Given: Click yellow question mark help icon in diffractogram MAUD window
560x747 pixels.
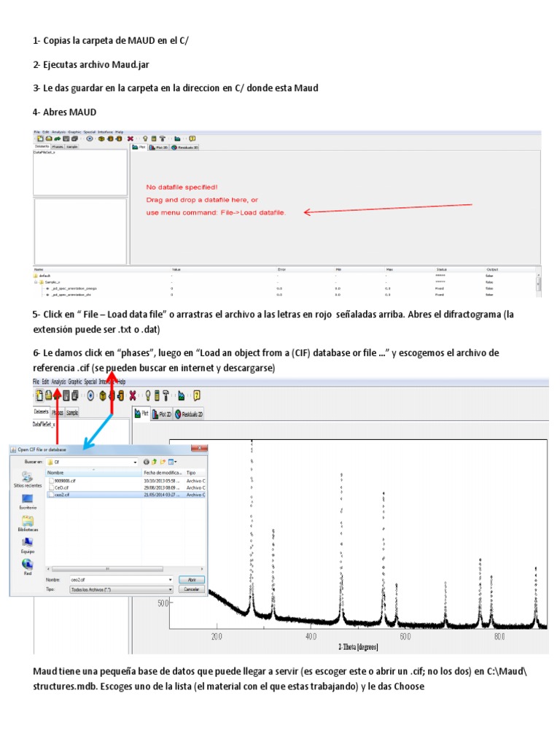Looking at the screenshot, I should pyautogui.click(x=197, y=395).
